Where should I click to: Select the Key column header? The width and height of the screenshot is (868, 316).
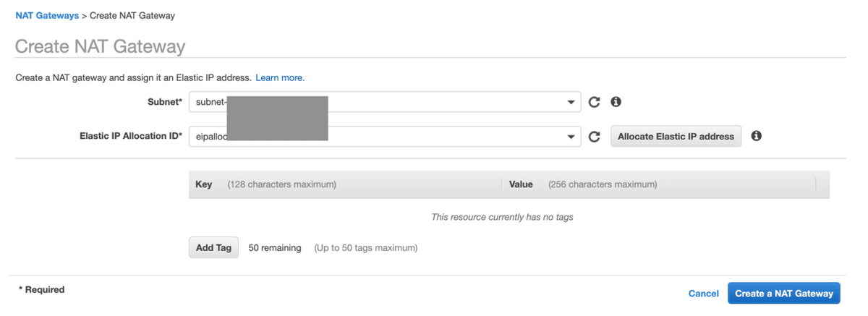[x=204, y=184]
